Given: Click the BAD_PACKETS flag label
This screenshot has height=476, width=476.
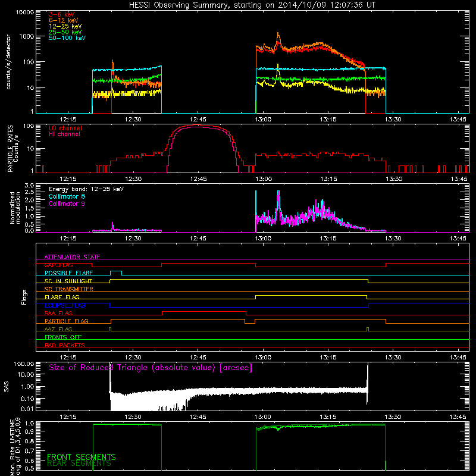Looking at the screenshot, I should point(65,345).
